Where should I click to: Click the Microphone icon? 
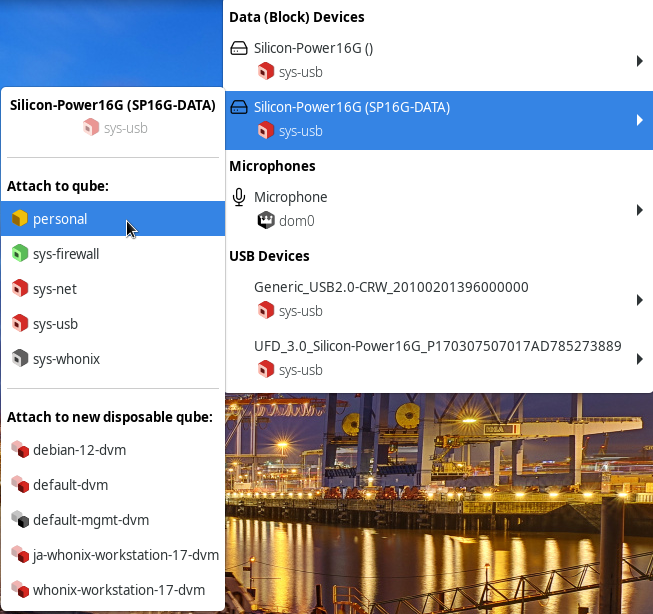tap(239, 197)
